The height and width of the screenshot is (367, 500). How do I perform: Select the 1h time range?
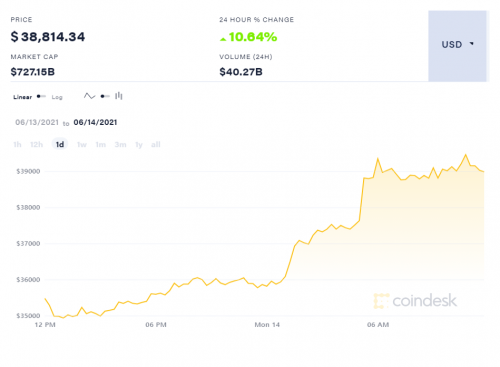tap(17, 145)
